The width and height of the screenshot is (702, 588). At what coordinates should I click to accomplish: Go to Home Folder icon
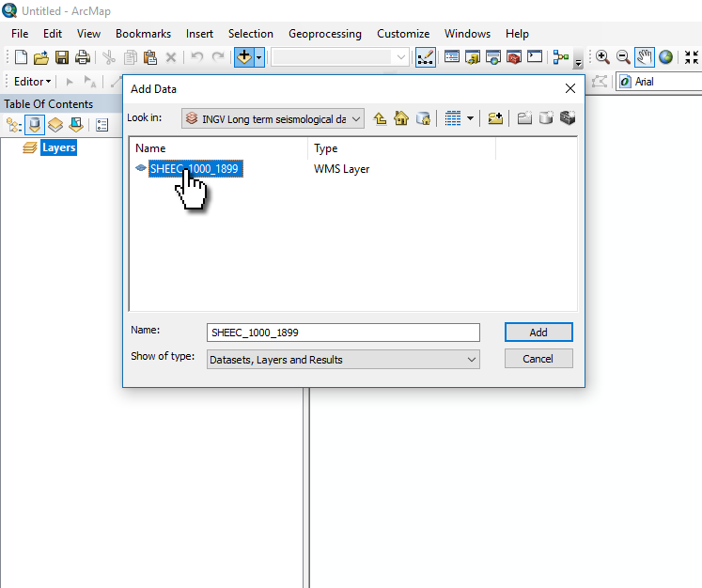click(401, 118)
